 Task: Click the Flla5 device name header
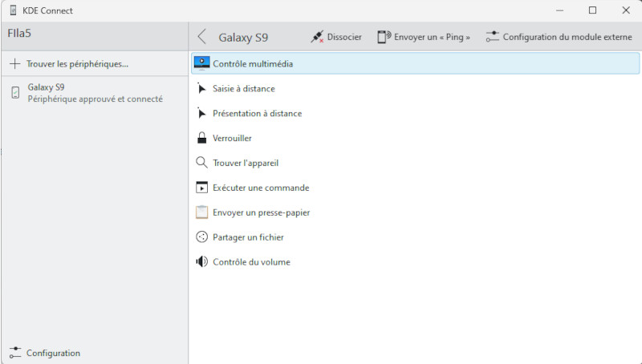(19, 33)
